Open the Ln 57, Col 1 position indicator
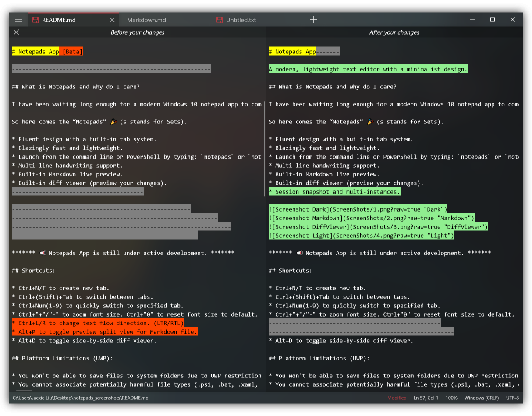532x416 pixels. (x=426, y=398)
